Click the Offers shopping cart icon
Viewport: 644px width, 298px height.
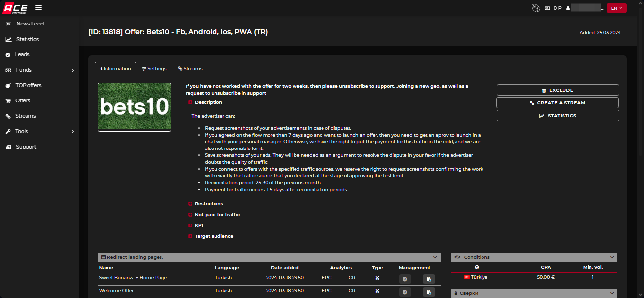pyautogui.click(x=8, y=101)
